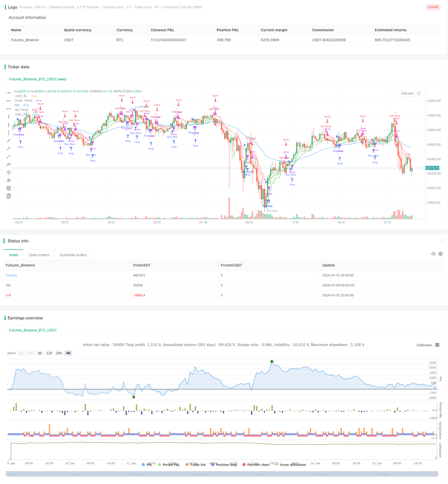The image size is (448, 484).
Task: Click the <plot_9> indicator label
Action: (x=21, y=96)
